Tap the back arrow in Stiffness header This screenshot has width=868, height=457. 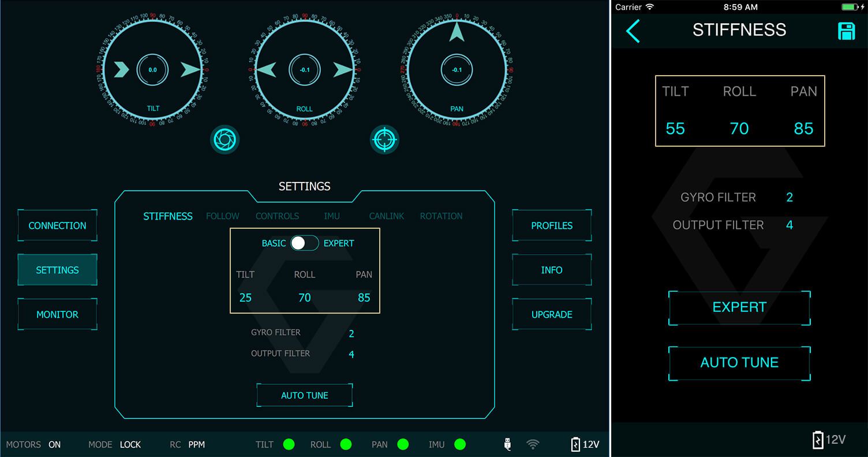633,31
